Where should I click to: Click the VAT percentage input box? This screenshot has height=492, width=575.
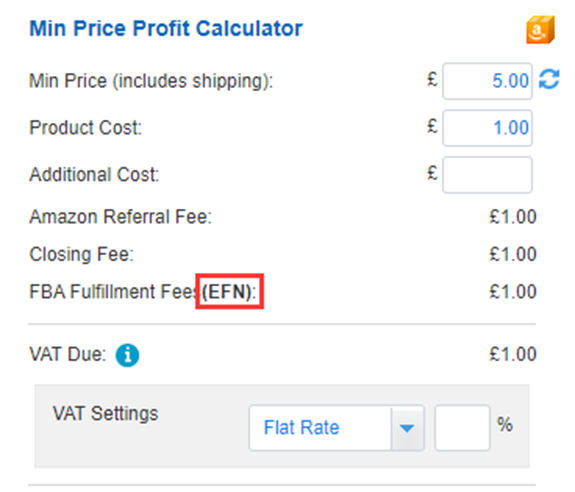click(x=462, y=428)
